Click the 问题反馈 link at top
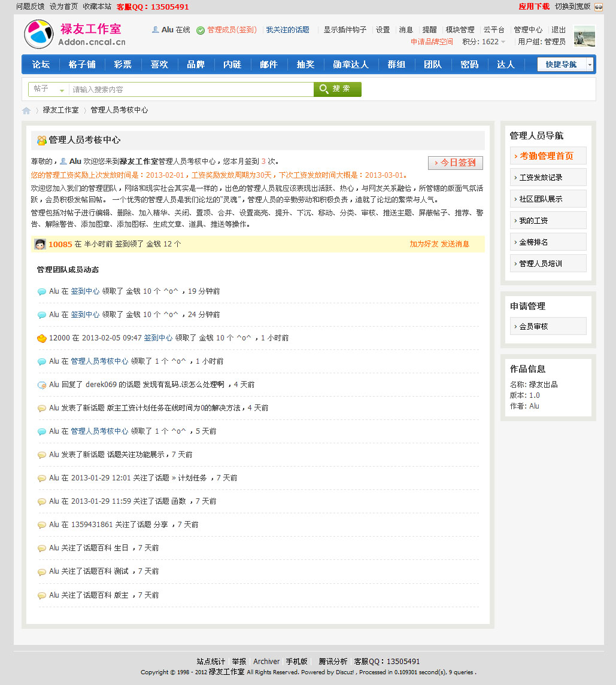616x685 pixels. [30, 7]
